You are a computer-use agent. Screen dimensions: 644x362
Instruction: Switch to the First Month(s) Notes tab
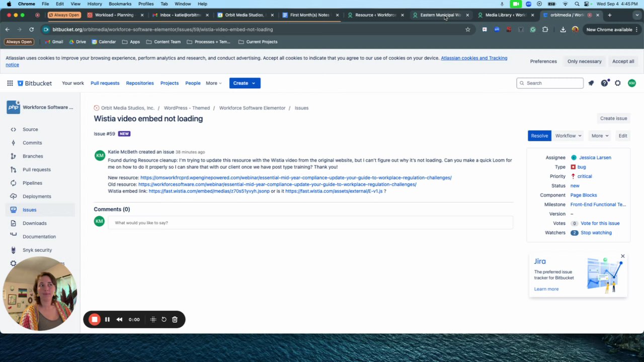pos(309,15)
